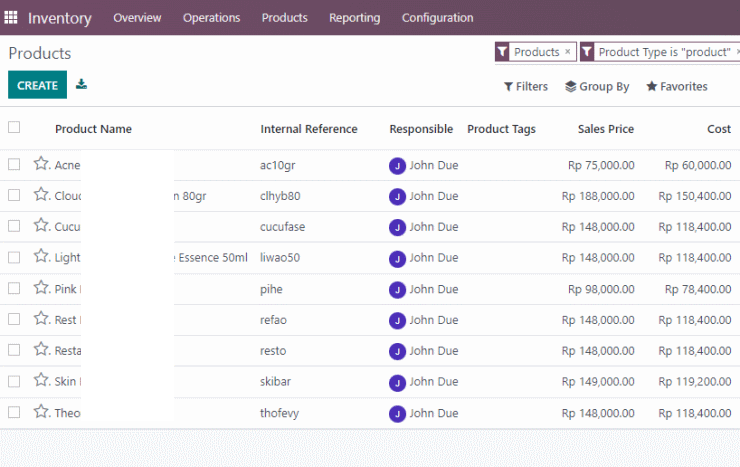Open the Group By dropdown

[597, 86]
